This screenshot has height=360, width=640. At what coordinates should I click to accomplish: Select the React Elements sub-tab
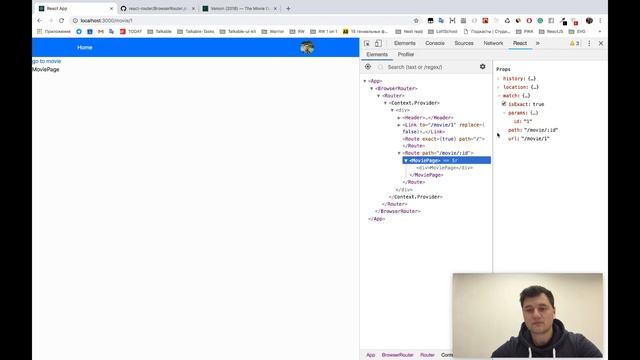click(377, 54)
